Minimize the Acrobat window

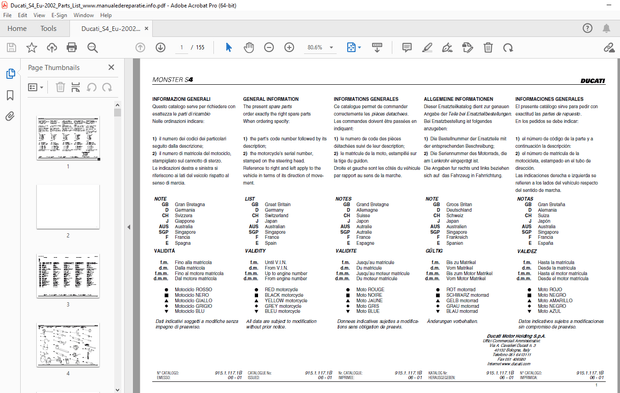pyautogui.click(x=609, y=5)
